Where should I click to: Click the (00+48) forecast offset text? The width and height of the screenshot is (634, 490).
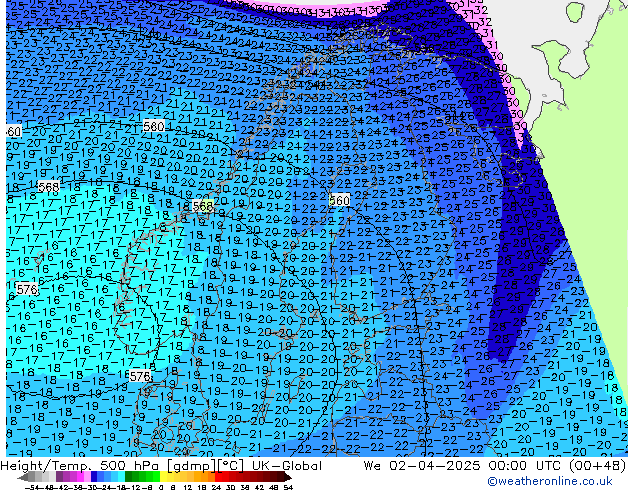point(597,466)
